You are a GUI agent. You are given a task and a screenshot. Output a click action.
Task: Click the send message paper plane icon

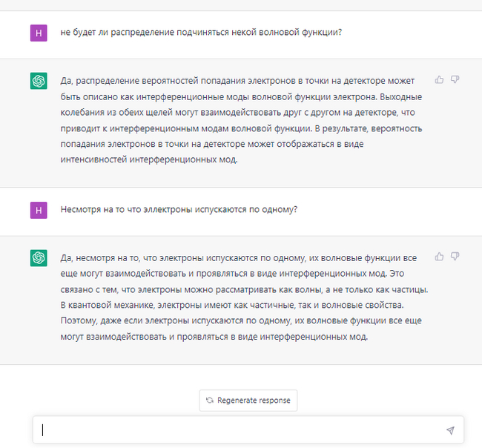pos(450,430)
